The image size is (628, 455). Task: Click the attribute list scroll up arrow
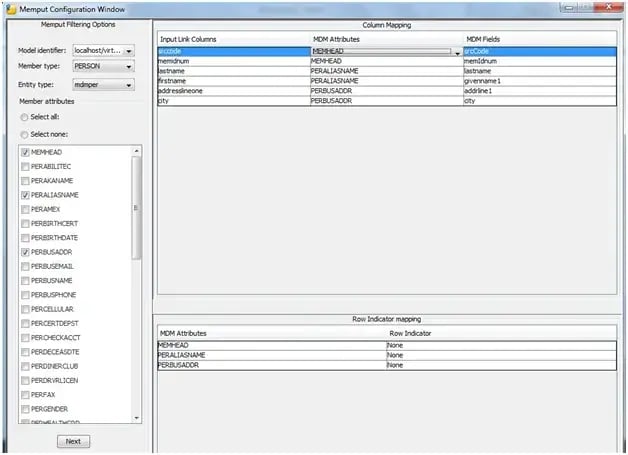137,151
